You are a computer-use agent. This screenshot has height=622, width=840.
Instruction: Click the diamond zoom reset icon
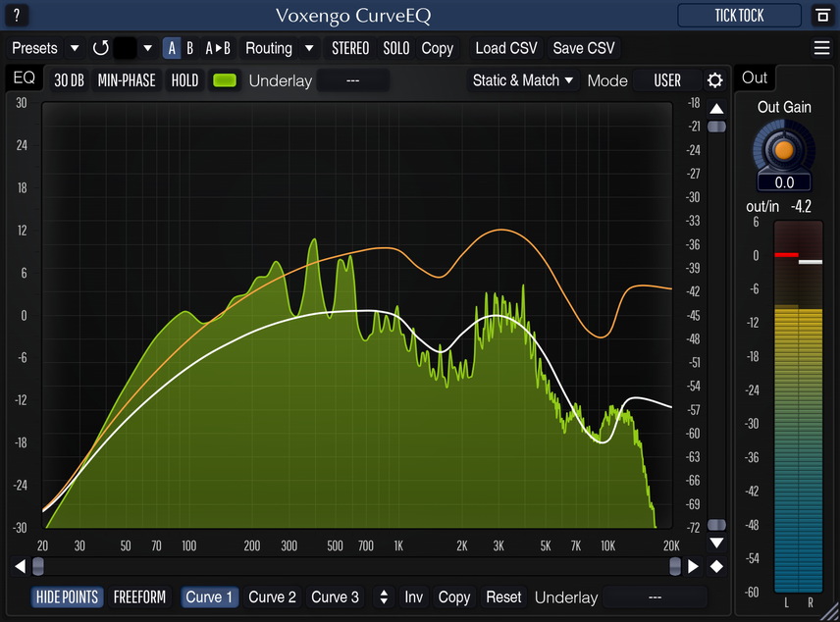click(x=717, y=566)
